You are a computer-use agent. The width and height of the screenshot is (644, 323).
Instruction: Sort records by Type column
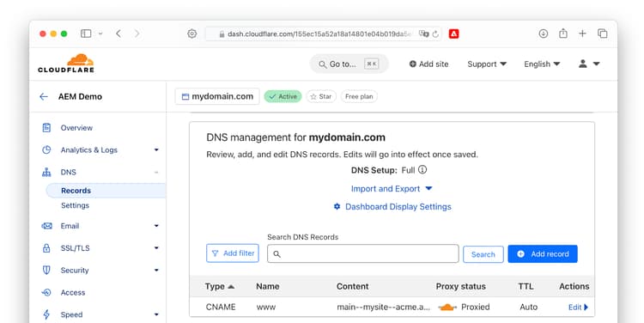[220, 286]
